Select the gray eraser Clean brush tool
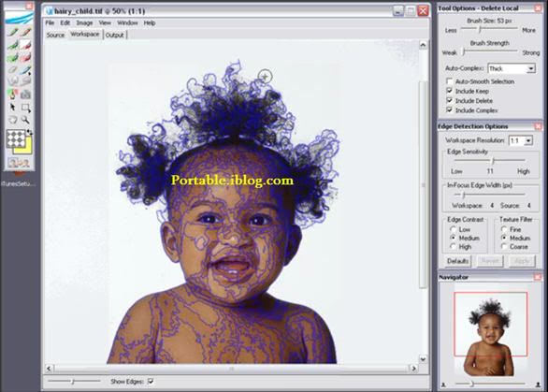 [12, 69]
